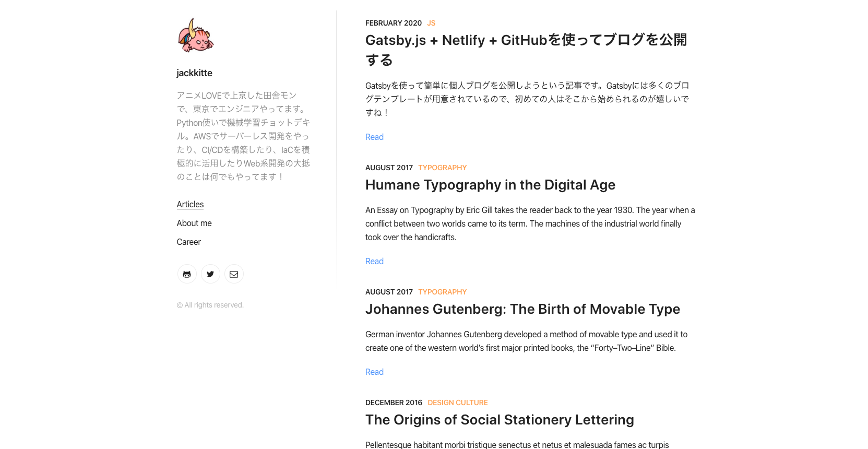
Task: Select the email envelope icon
Action: (x=234, y=274)
